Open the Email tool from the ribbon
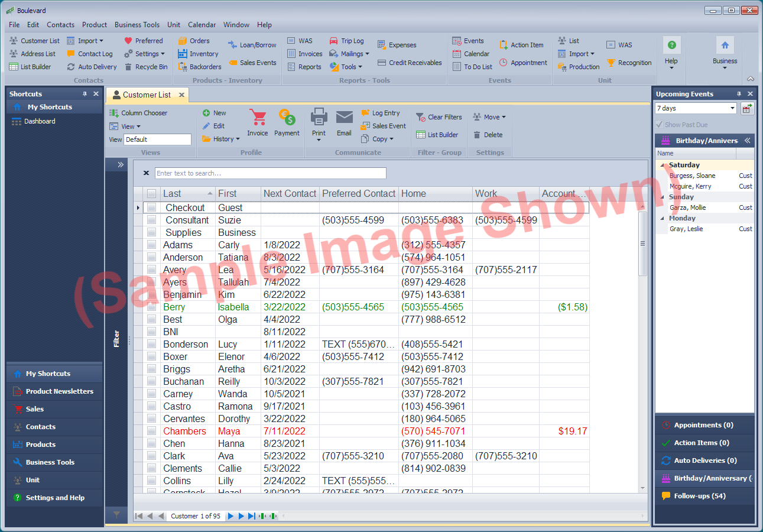 click(x=344, y=121)
